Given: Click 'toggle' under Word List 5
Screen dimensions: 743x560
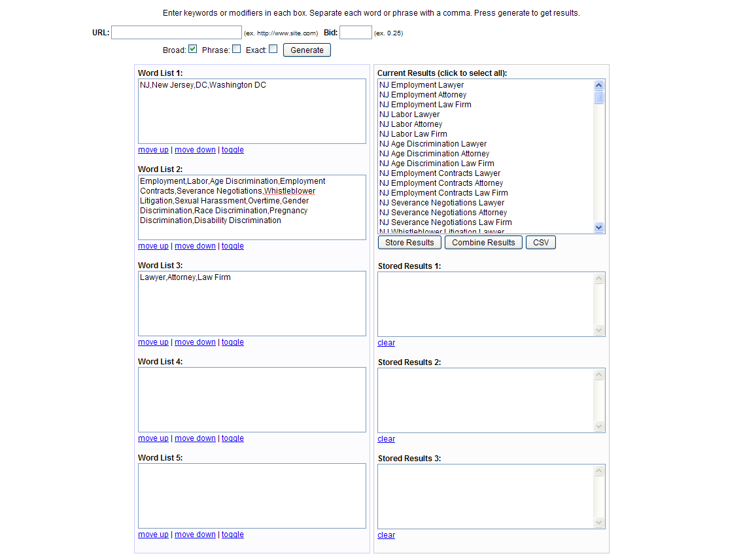Looking at the screenshot, I should tap(233, 534).
